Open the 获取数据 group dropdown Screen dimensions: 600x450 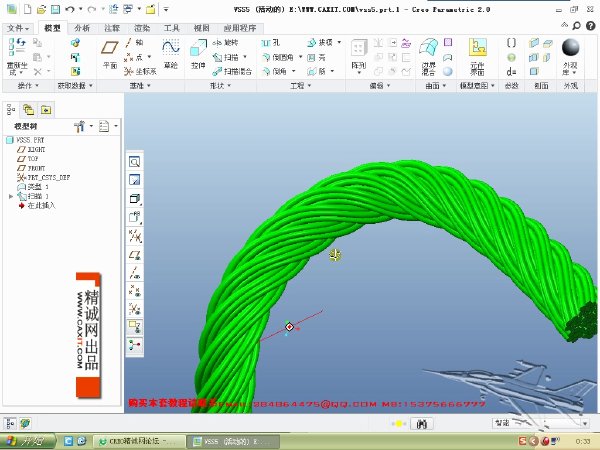pos(75,85)
